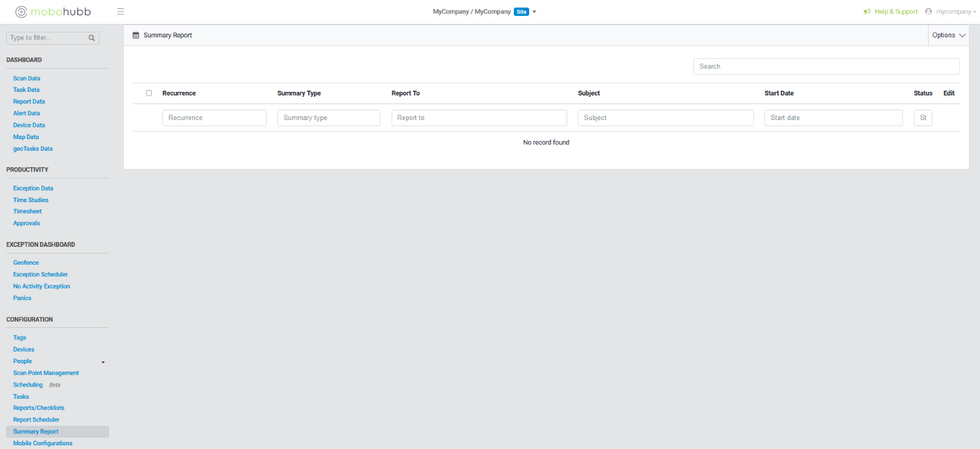
Task: Toggle the hamburger sidebar menu icon
Action: point(121,12)
